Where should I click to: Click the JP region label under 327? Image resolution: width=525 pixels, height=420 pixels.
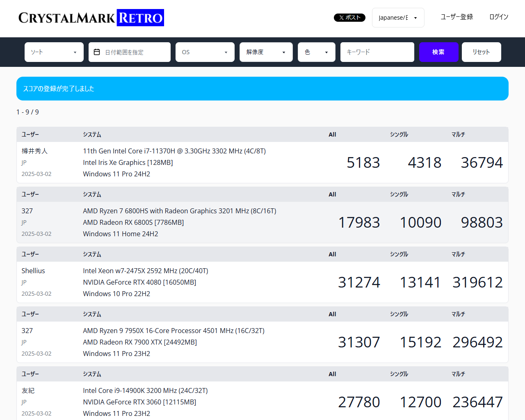point(24,222)
